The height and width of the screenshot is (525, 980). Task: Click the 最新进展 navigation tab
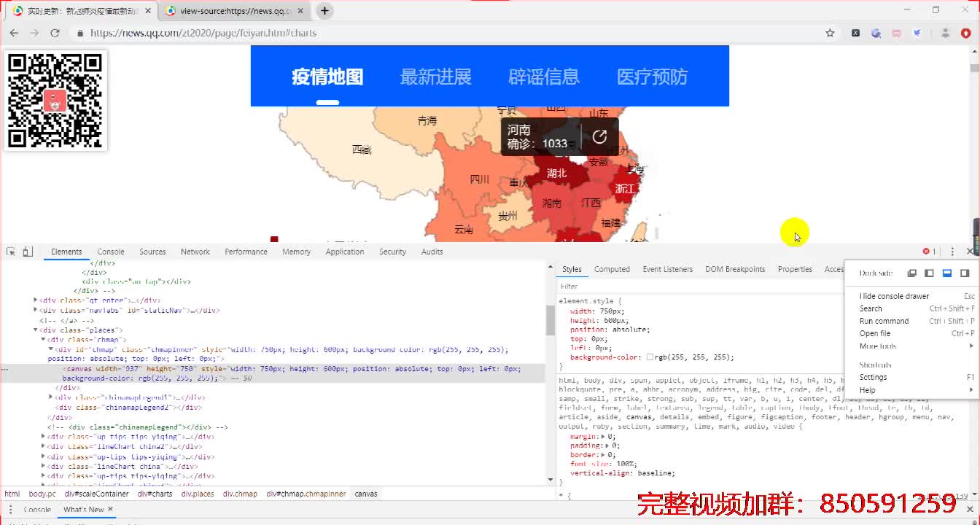pos(436,77)
